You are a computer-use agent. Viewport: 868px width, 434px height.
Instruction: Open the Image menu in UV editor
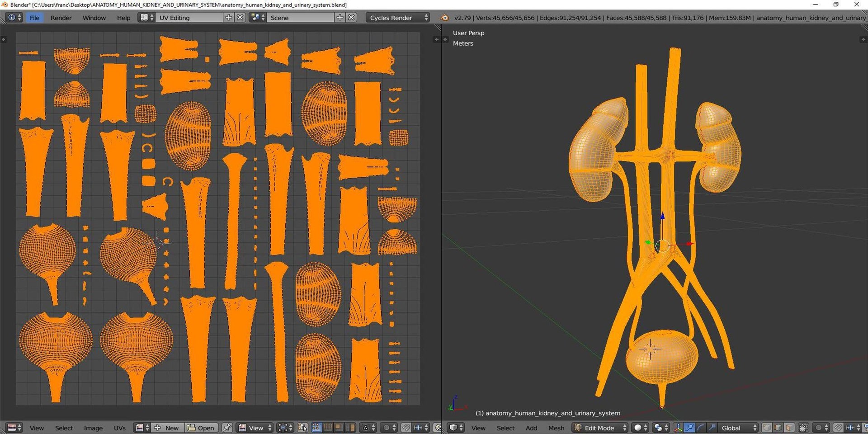point(93,428)
